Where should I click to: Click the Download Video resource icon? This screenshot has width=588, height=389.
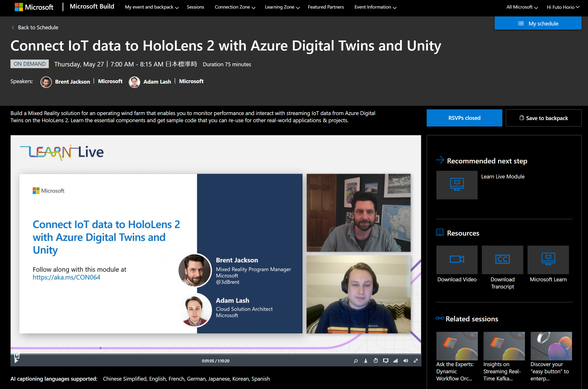point(457,260)
